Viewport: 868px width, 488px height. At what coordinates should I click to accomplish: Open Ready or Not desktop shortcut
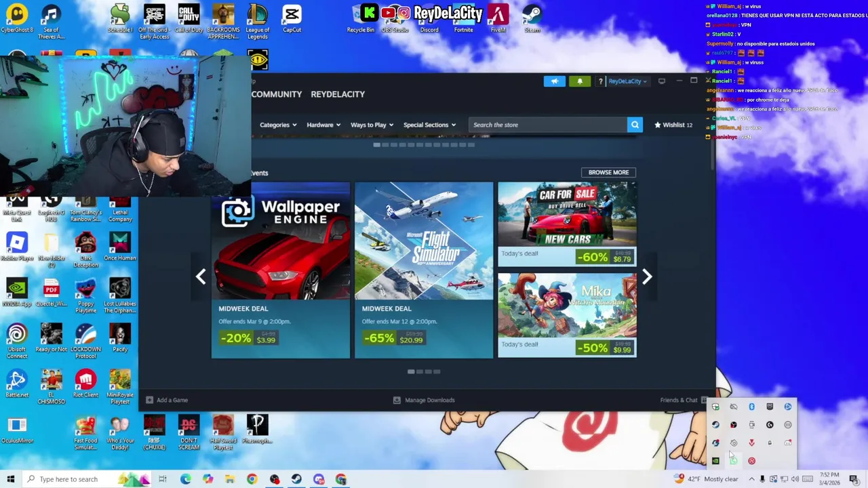(x=52, y=338)
